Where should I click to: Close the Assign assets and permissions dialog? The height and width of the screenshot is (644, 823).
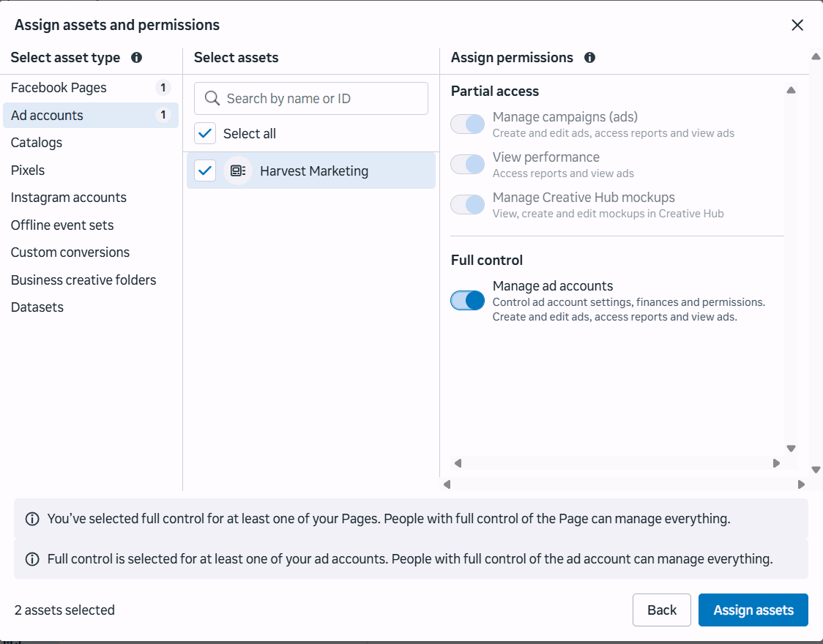click(x=797, y=25)
